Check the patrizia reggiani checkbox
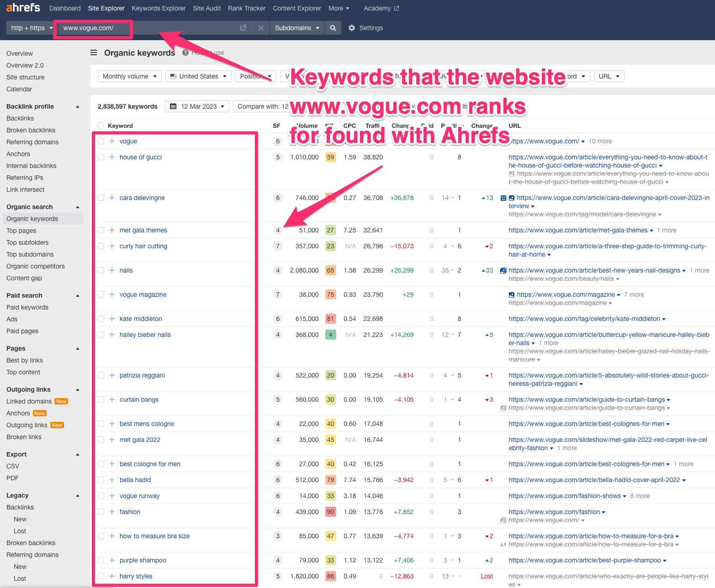 click(x=101, y=375)
